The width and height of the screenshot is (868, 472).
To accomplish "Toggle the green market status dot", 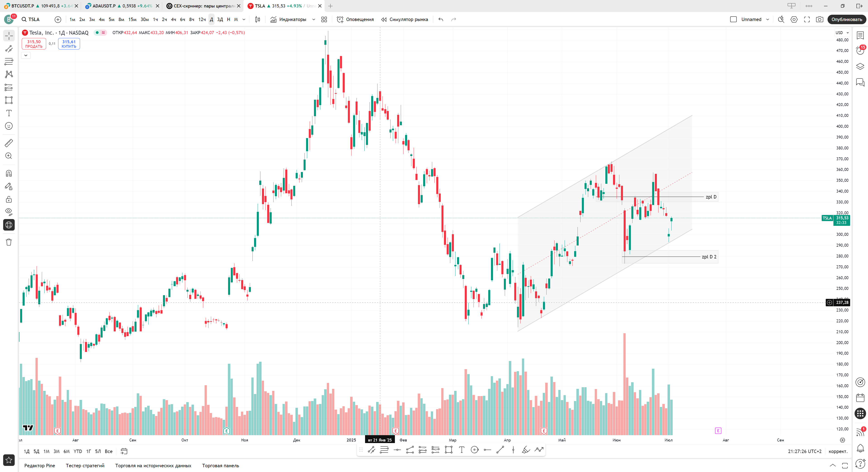I will [x=97, y=33].
